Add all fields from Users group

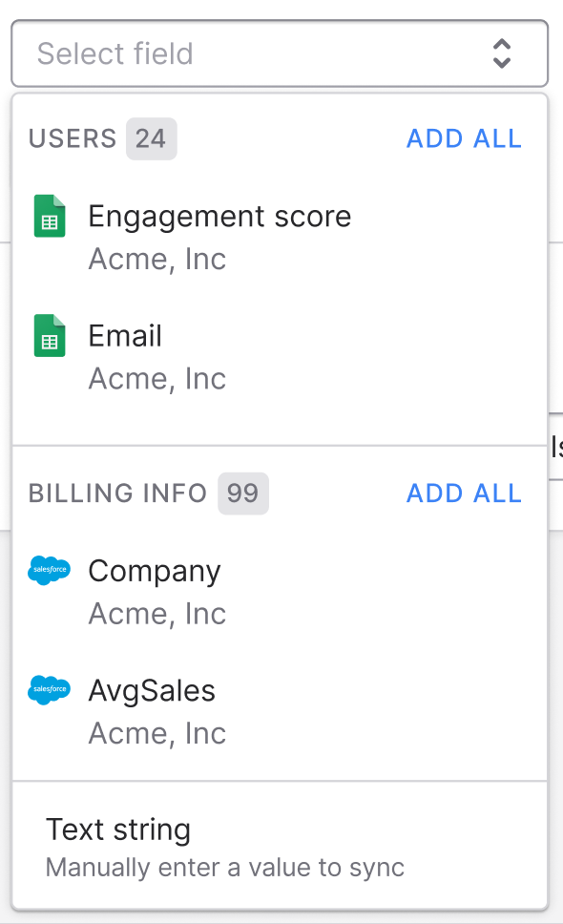click(464, 139)
